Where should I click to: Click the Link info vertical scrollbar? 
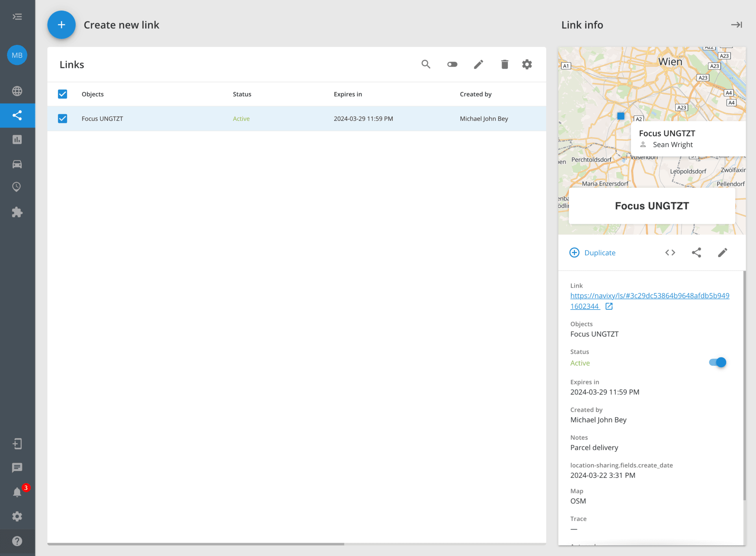744,386
